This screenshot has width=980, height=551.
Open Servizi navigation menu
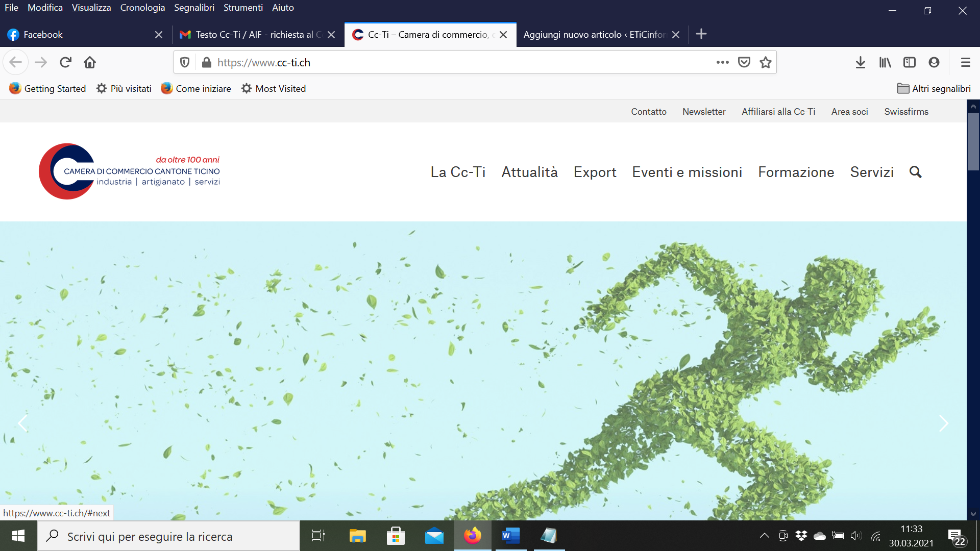pos(872,172)
